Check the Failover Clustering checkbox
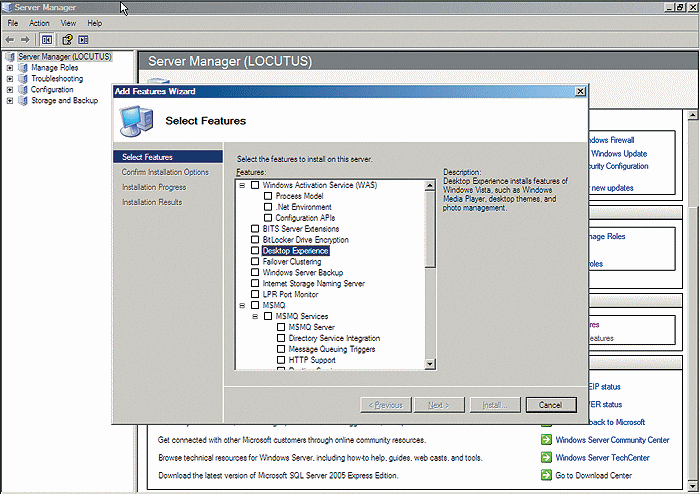The height and width of the screenshot is (494, 700). (255, 262)
